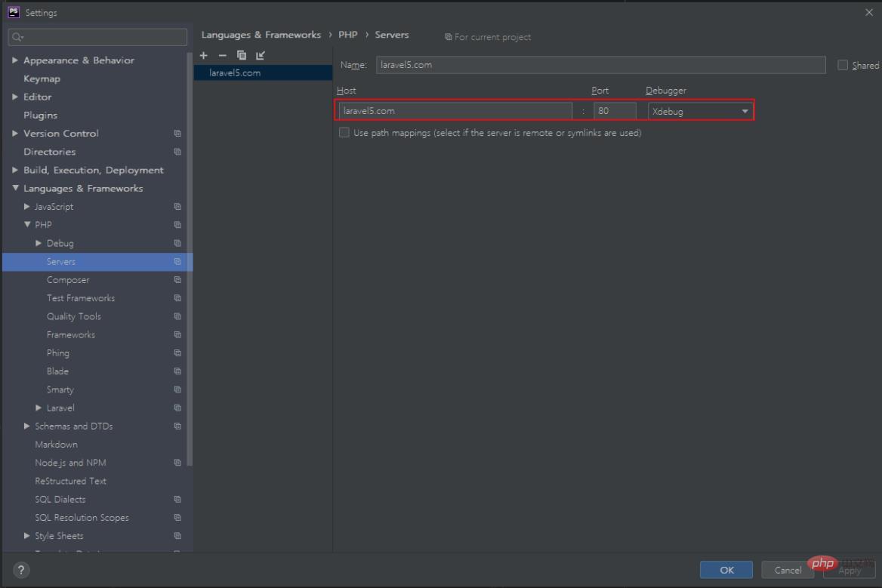
Task: Focus the settings search field
Action: click(98, 37)
